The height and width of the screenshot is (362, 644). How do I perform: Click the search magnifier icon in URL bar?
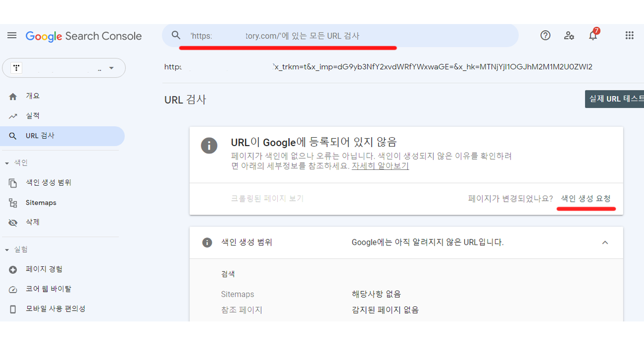[x=176, y=35]
